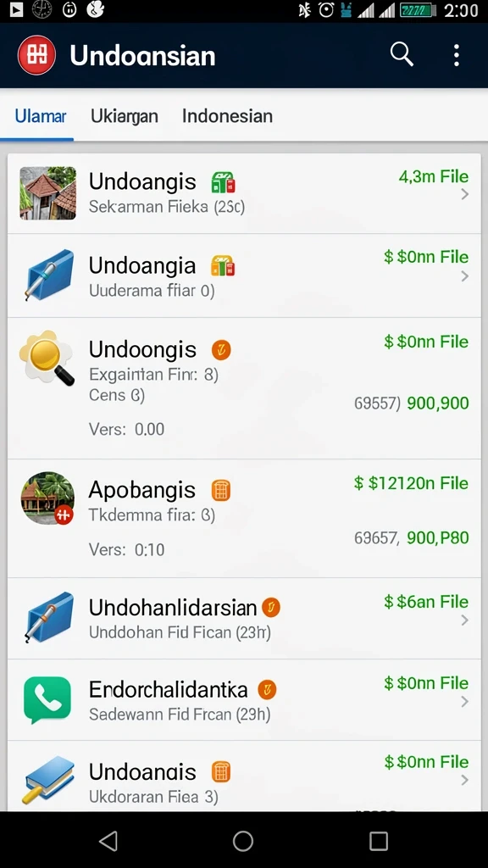Tap the $12120n File price link
The width and height of the screenshot is (488, 868).
click(x=411, y=483)
